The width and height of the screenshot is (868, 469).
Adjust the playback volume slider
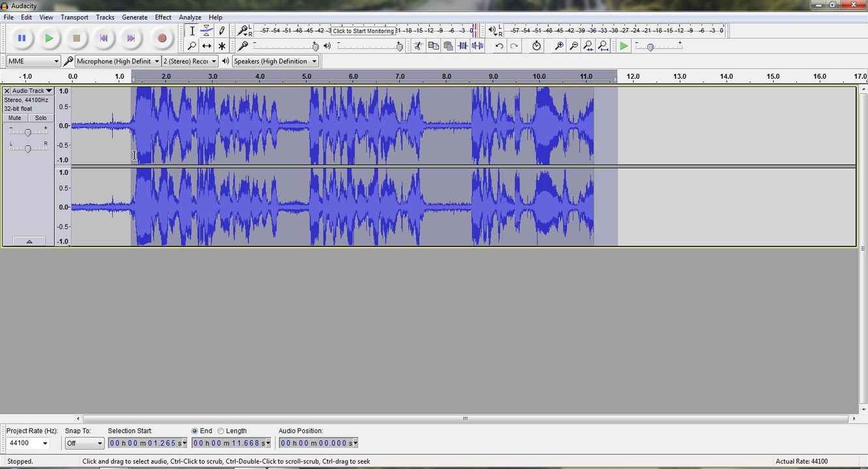coord(399,46)
